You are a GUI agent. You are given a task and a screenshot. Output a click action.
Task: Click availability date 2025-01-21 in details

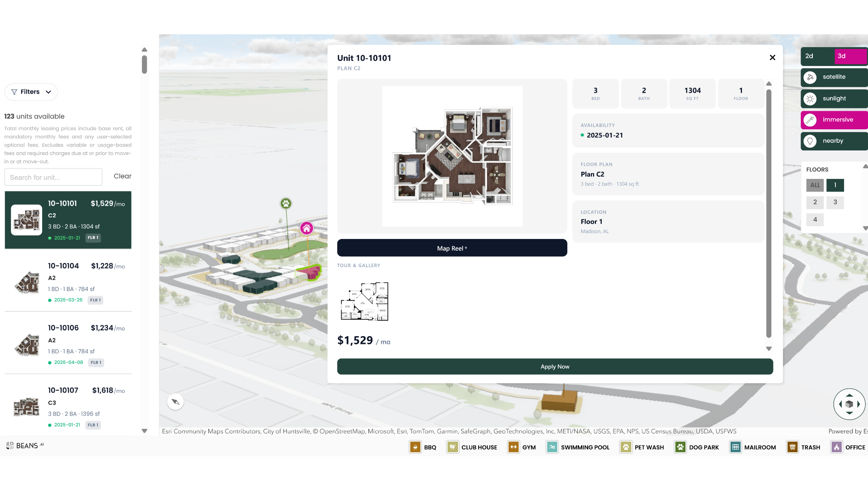click(x=604, y=135)
